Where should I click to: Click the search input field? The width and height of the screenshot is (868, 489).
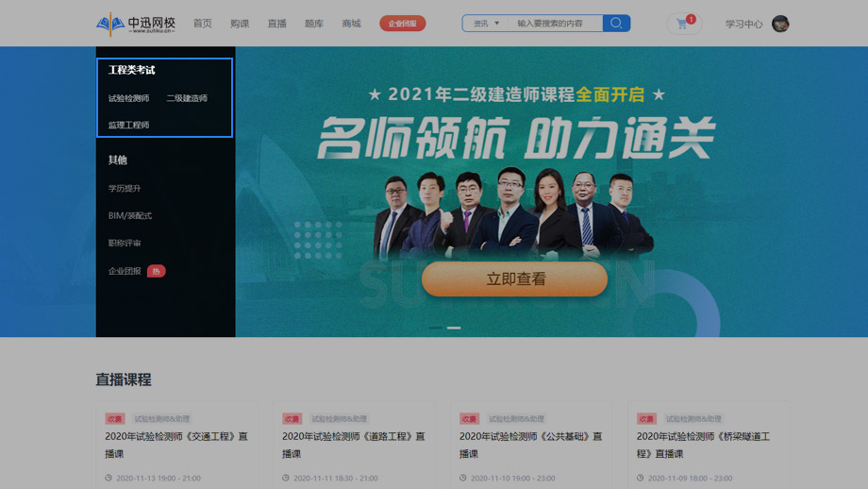pyautogui.click(x=554, y=24)
